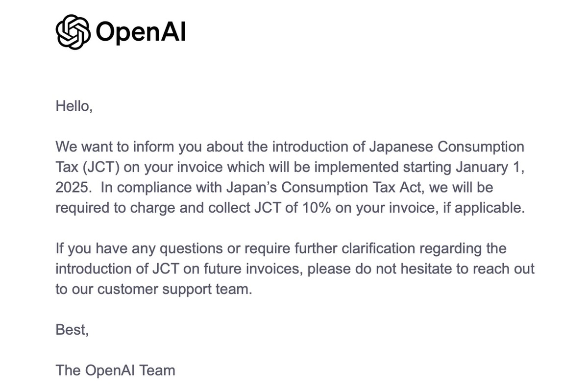The width and height of the screenshot is (588, 392).
Task: Click the "January 1," date text
Action: (x=491, y=167)
